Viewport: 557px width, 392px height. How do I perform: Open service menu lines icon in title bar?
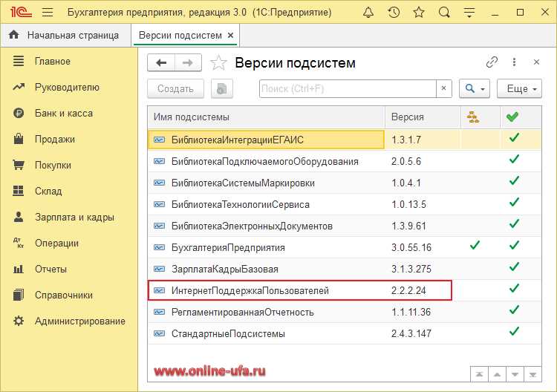pyautogui.click(x=469, y=13)
